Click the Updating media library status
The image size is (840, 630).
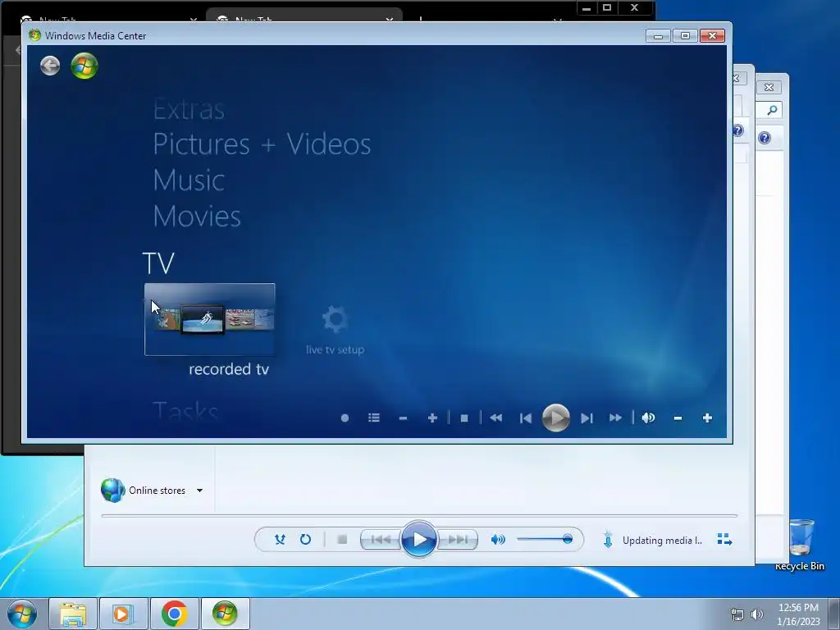[662, 541]
